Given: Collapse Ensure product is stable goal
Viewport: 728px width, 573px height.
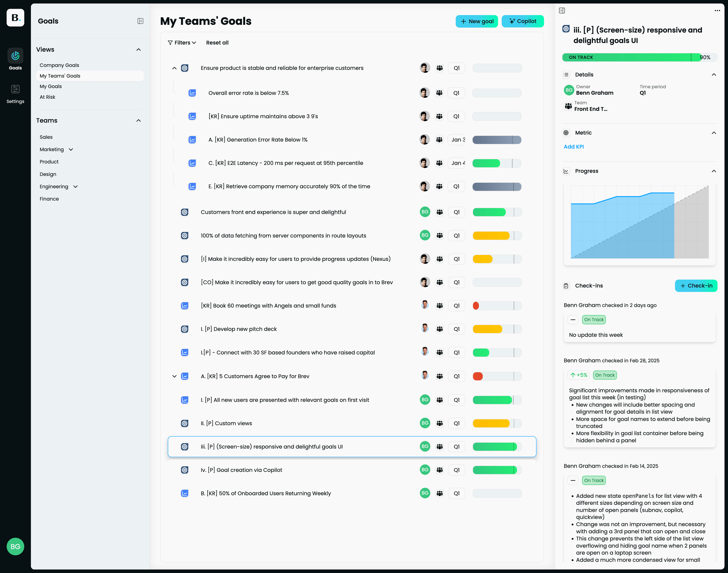Looking at the screenshot, I should click(174, 68).
